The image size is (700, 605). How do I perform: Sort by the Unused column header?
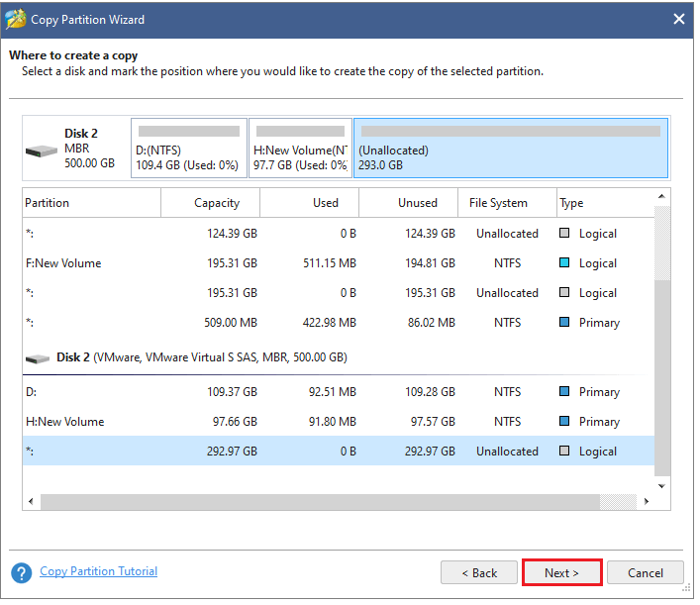[x=409, y=203]
